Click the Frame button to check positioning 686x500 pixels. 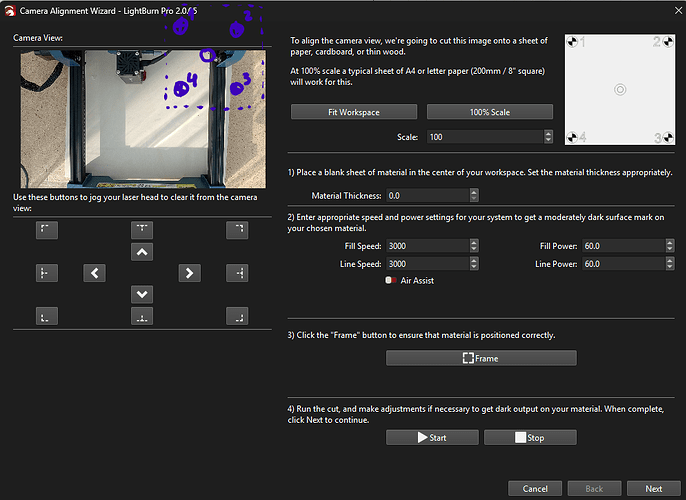tap(481, 358)
